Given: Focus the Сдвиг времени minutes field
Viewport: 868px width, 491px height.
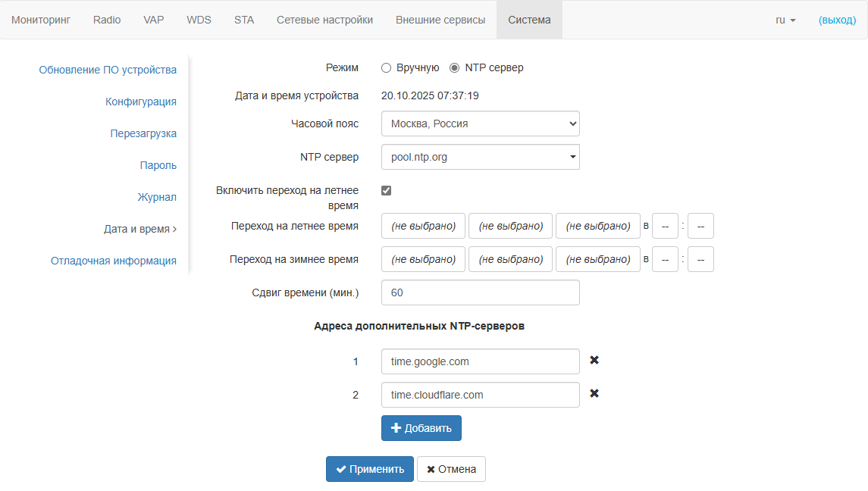Looking at the screenshot, I should point(480,292).
